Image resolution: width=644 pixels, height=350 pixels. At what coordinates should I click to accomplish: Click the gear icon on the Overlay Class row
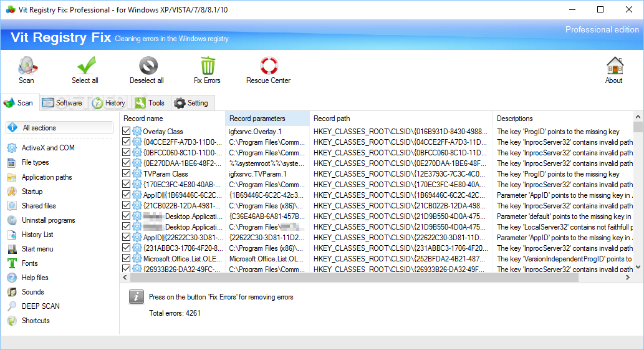137,132
